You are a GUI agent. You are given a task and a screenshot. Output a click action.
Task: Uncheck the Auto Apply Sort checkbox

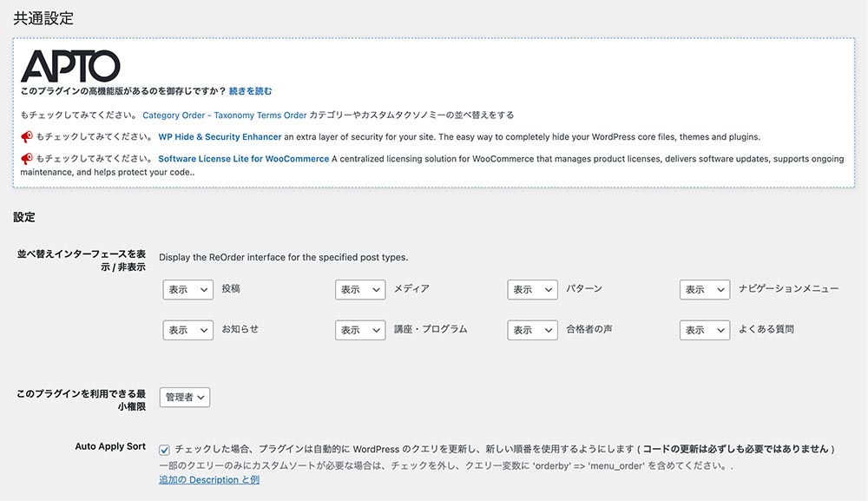coord(164,450)
